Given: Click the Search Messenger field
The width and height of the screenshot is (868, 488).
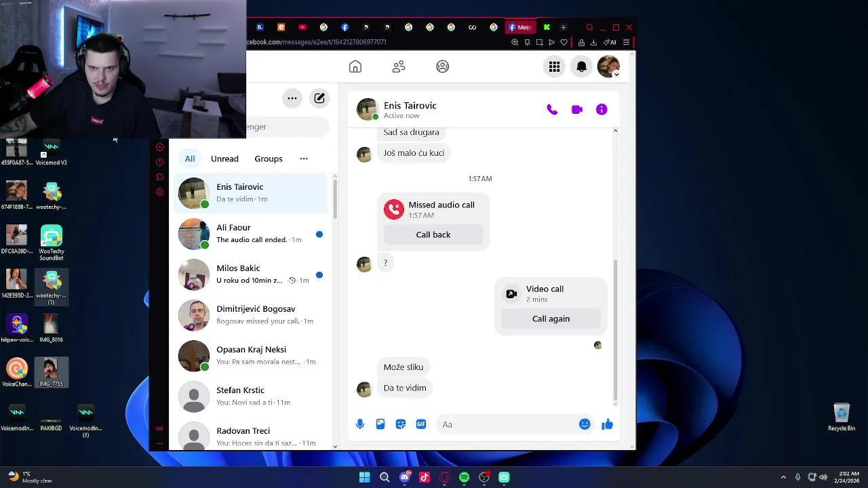Looking at the screenshot, I should point(288,127).
